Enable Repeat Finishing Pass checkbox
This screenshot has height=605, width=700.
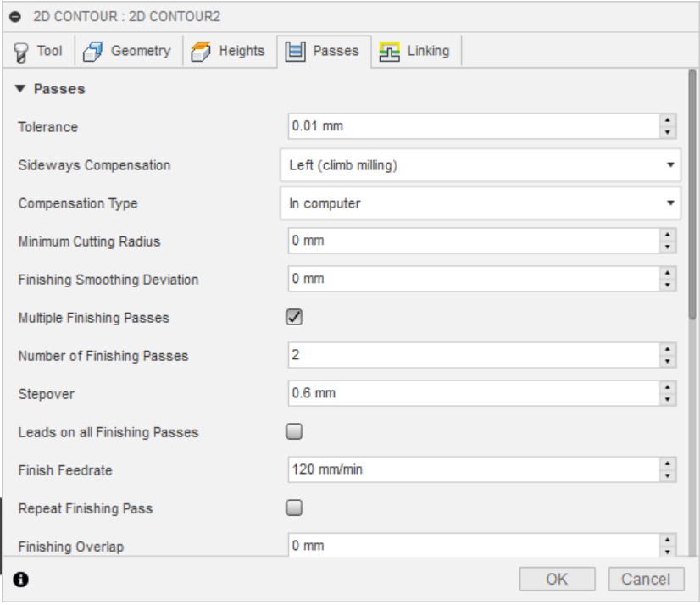pos(294,508)
